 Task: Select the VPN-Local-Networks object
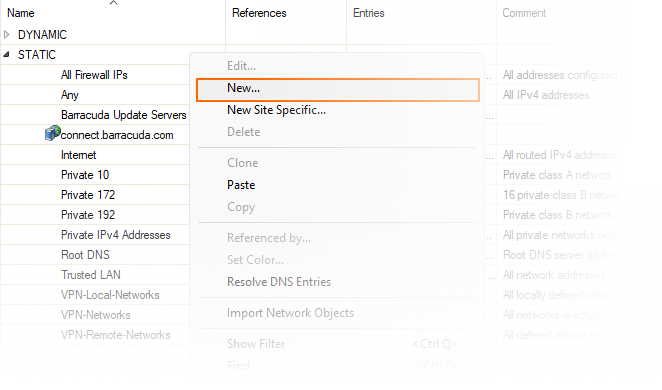[x=110, y=295]
